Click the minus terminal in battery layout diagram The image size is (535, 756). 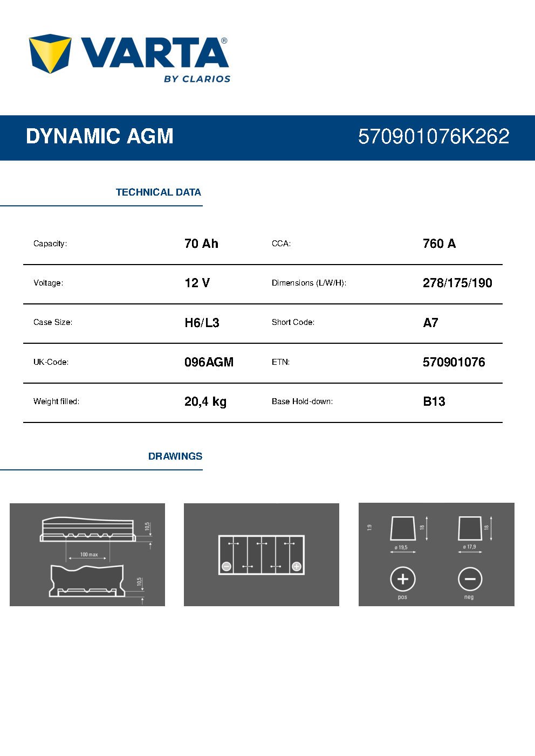tap(227, 566)
